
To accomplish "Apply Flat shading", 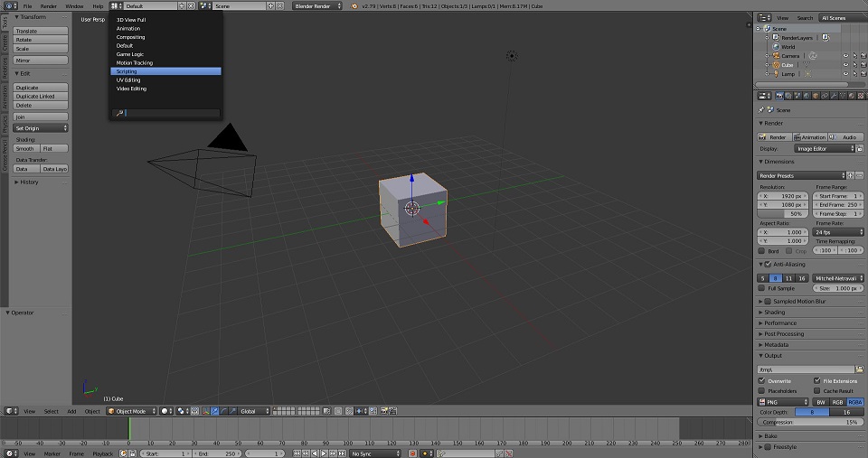I will [54, 149].
